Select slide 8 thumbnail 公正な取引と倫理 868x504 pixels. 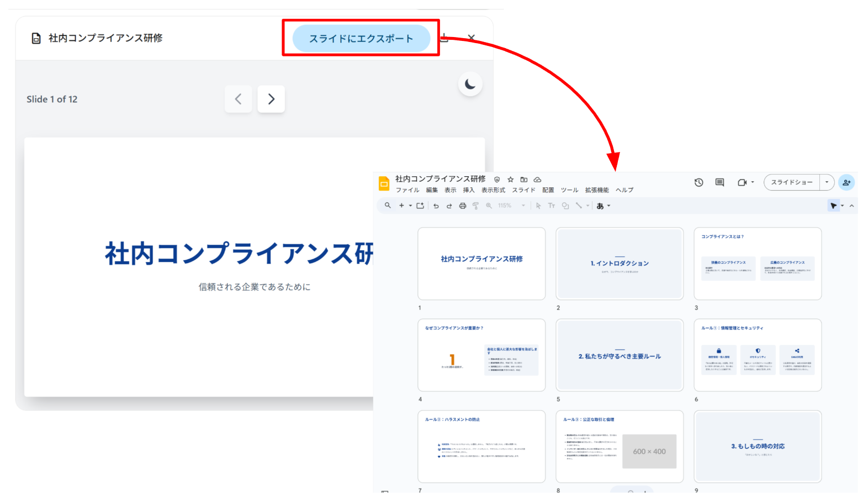point(620,446)
